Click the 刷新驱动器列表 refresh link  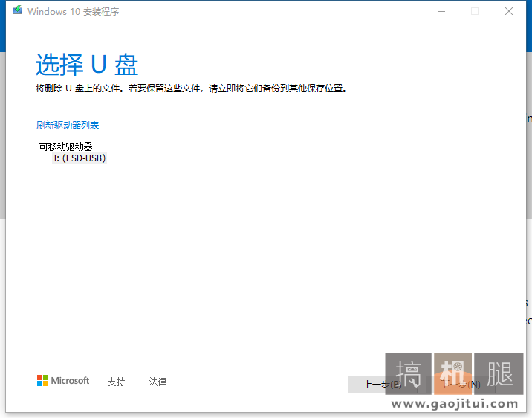coord(68,125)
